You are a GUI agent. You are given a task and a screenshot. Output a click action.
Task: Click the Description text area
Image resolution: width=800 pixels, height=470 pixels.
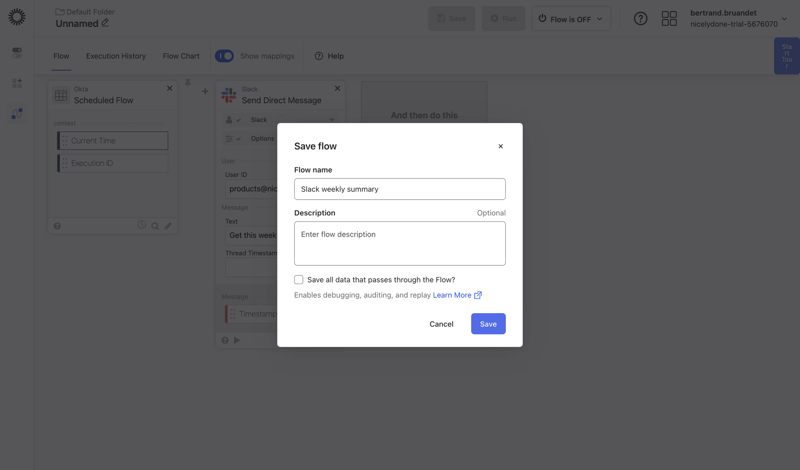tap(400, 243)
